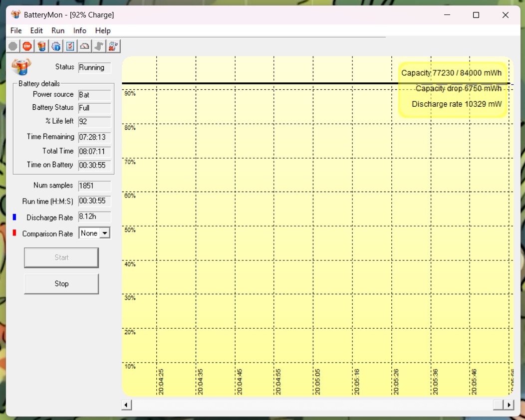This screenshot has height=420, width=525.
Task: Open the File menu
Action: [x=16, y=30]
